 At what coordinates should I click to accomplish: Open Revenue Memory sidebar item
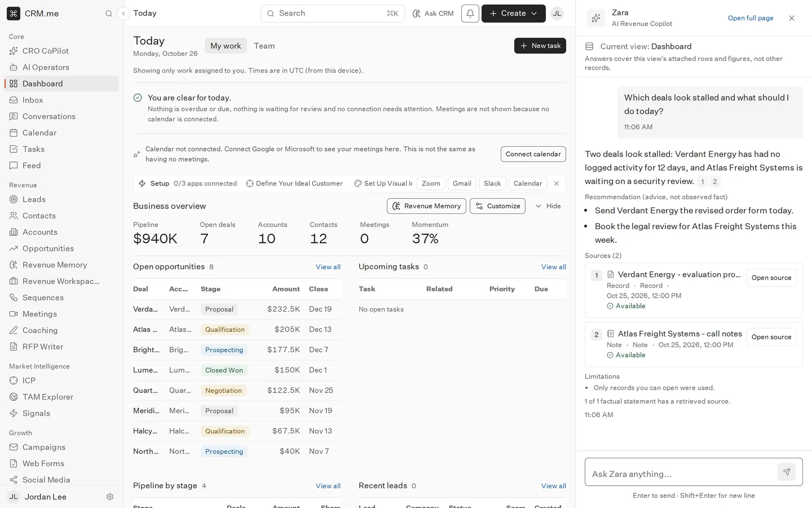62,265
